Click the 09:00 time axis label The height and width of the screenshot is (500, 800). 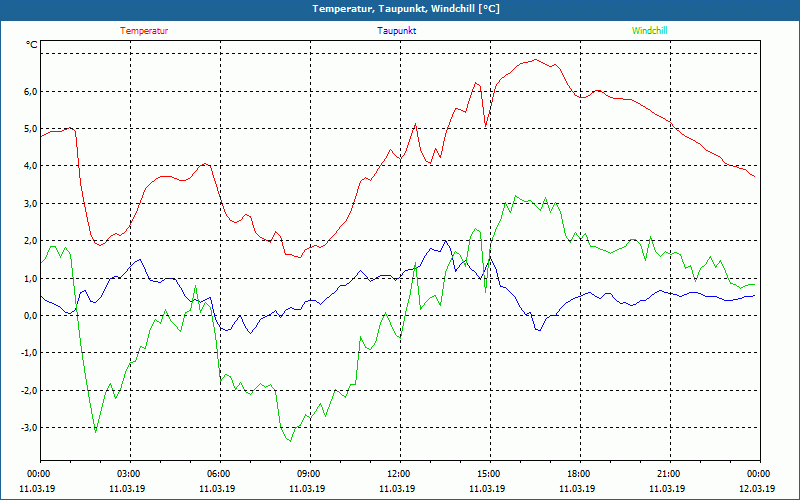click(x=310, y=474)
